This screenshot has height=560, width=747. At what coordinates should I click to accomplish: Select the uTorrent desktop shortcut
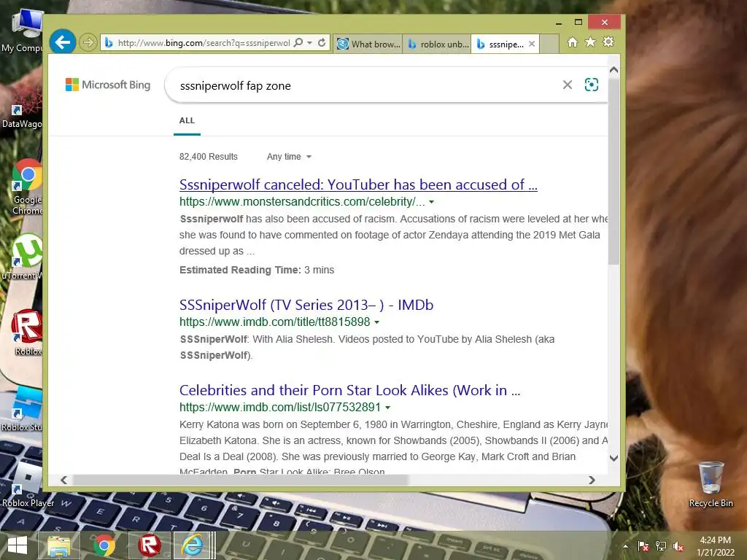point(22,256)
